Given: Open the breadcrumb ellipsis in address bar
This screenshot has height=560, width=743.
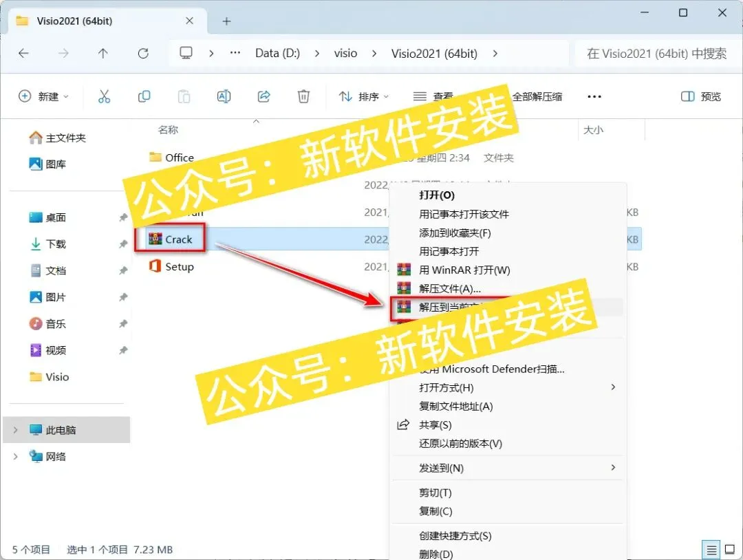Looking at the screenshot, I should (235, 52).
